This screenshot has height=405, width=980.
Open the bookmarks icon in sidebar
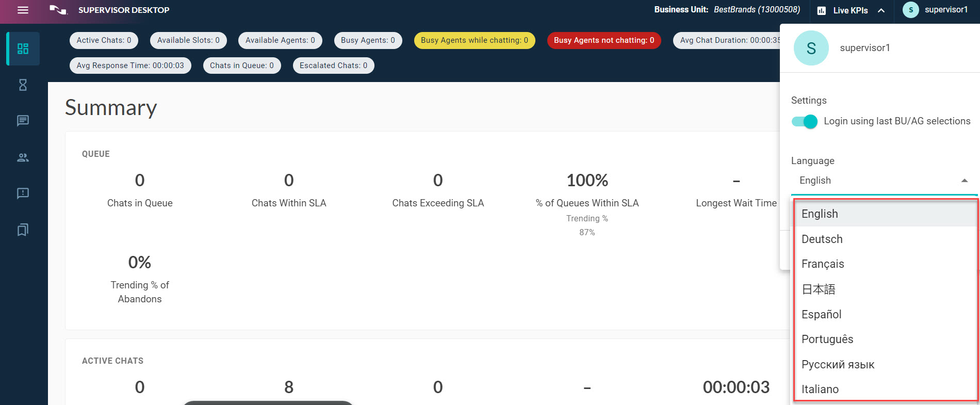[x=23, y=230]
